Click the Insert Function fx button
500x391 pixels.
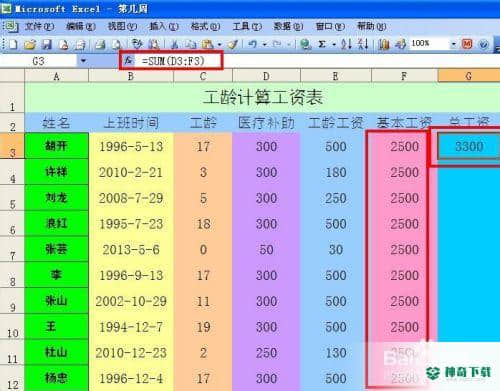tap(128, 60)
